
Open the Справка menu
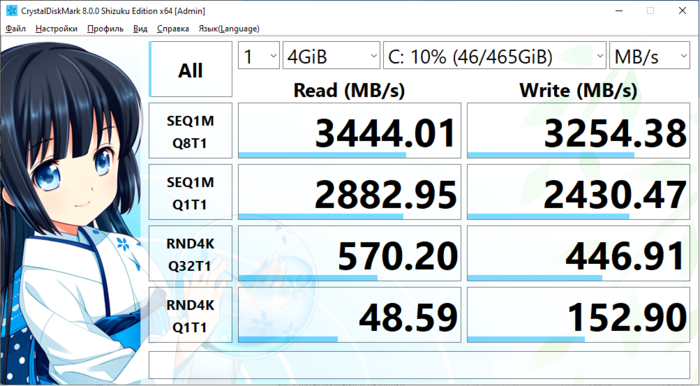tap(173, 29)
